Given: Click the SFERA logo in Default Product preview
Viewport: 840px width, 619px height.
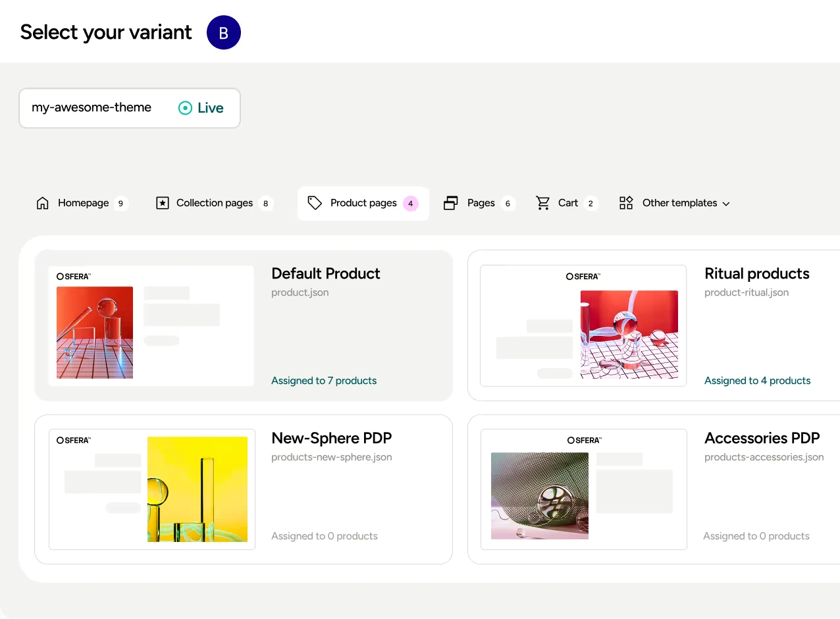Looking at the screenshot, I should tap(74, 277).
